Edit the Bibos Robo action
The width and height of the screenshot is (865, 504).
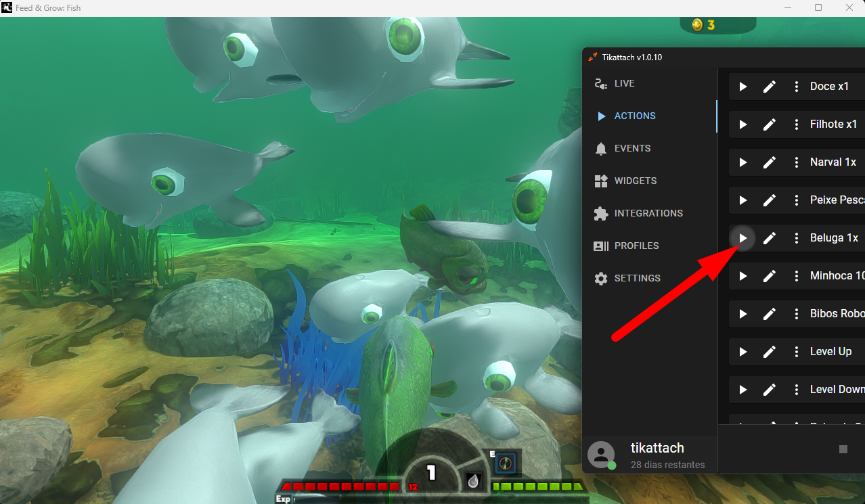[x=770, y=314]
